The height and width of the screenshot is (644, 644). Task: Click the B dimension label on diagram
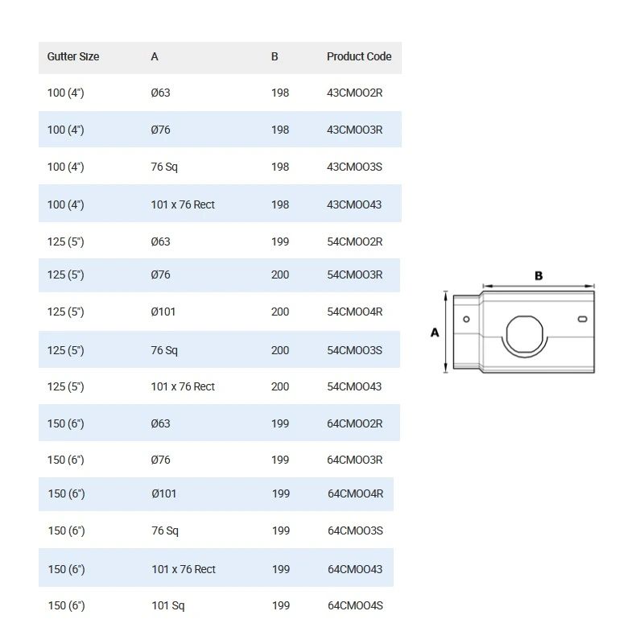point(539,275)
